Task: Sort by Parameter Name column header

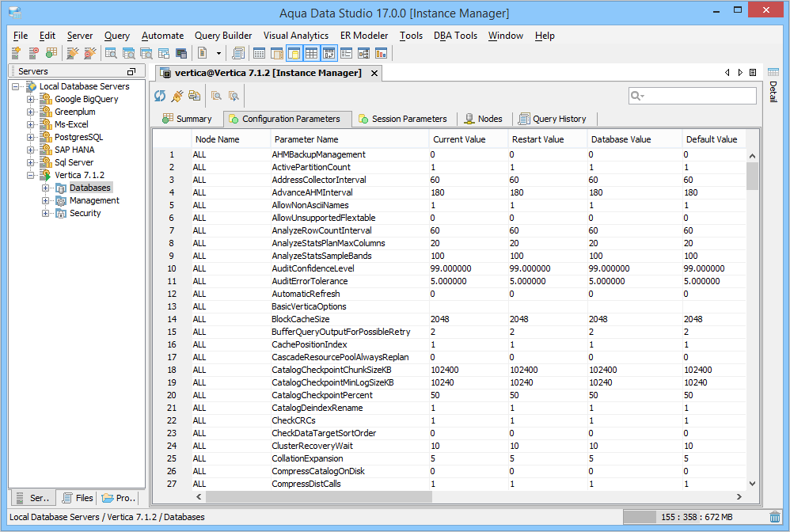Action: pyautogui.click(x=350, y=139)
